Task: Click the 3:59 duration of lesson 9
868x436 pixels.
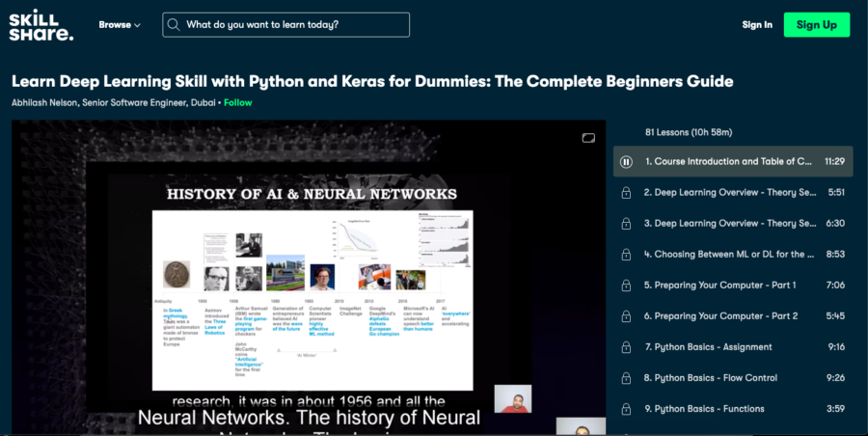Action: coord(836,409)
